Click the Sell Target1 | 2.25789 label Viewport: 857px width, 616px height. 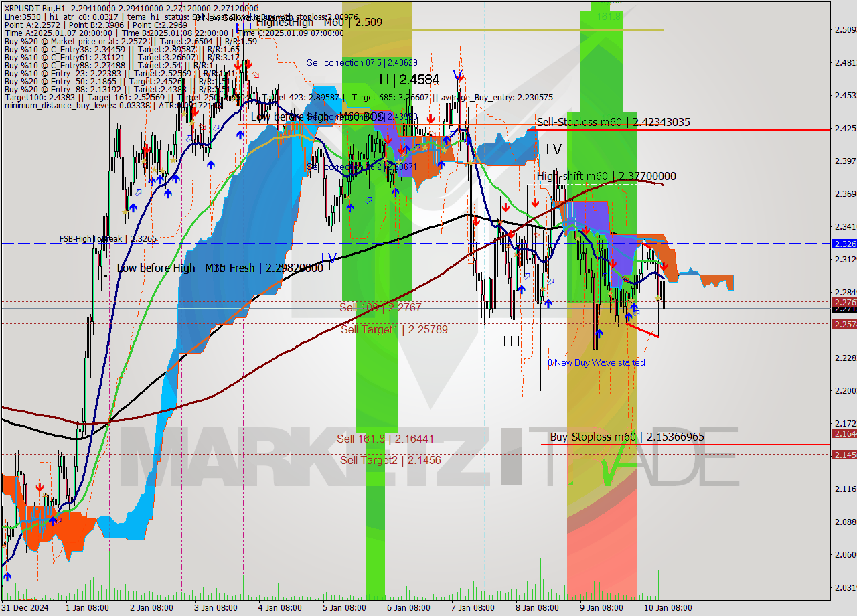(x=394, y=329)
